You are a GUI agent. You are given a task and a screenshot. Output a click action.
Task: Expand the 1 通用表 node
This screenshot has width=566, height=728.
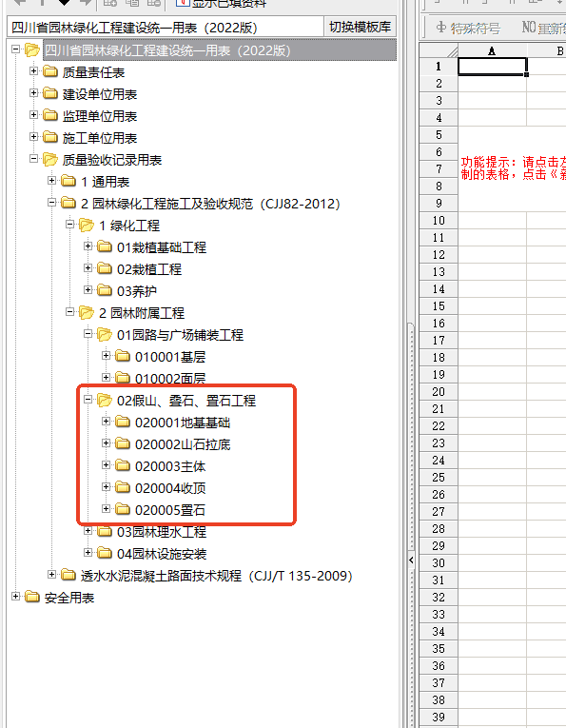52,180
